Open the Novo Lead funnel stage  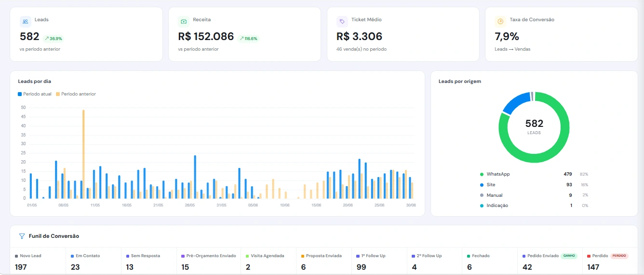click(x=38, y=261)
